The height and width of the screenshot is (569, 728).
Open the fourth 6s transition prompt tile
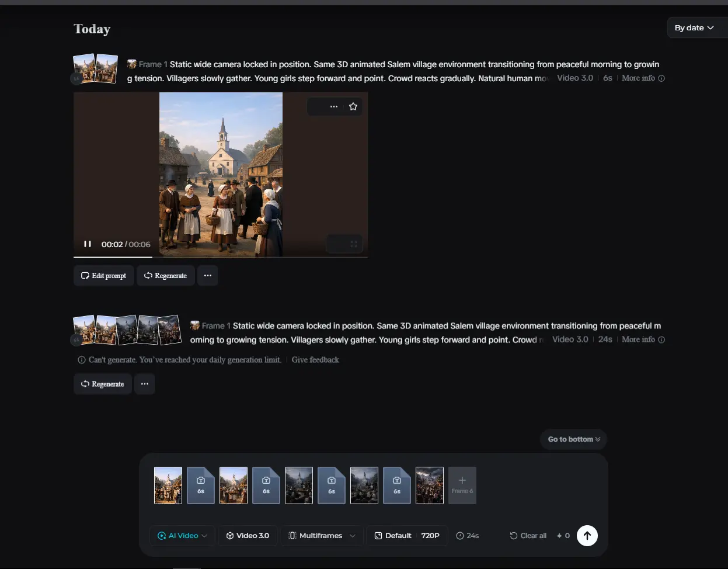(397, 485)
